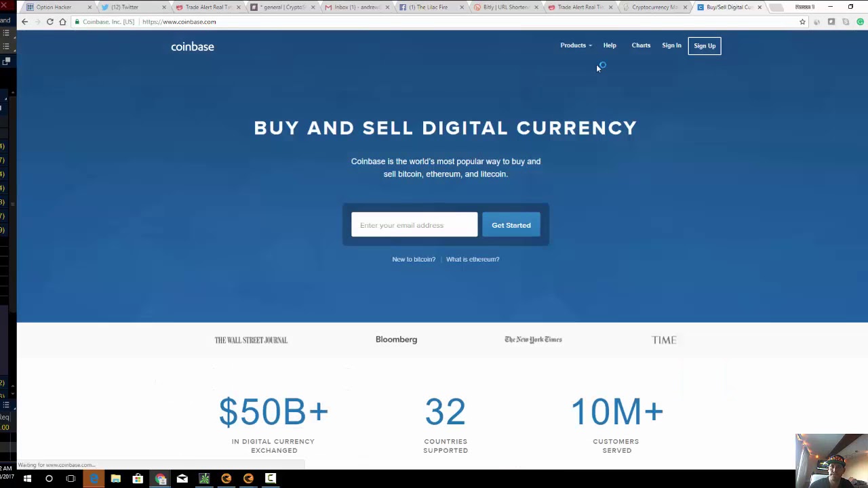Click the Sign Up button
Image resolution: width=868 pixels, height=488 pixels.
pyautogui.click(x=705, y=46)
